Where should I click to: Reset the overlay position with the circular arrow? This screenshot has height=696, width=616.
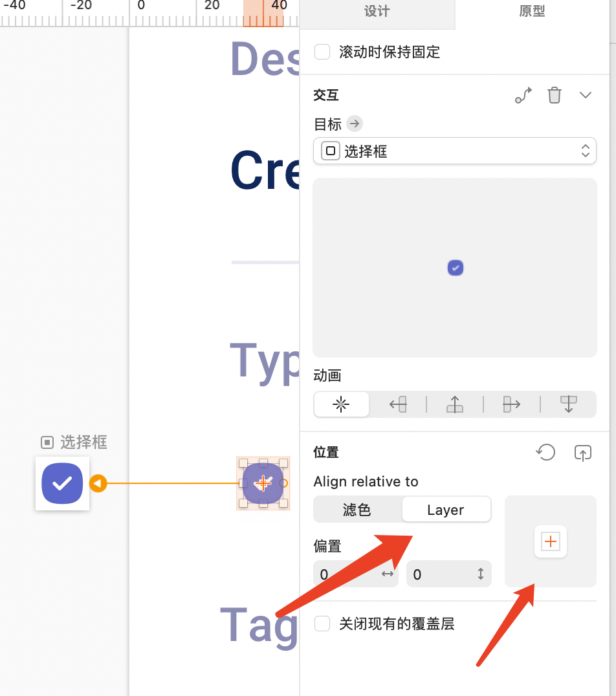pos(545,452)
